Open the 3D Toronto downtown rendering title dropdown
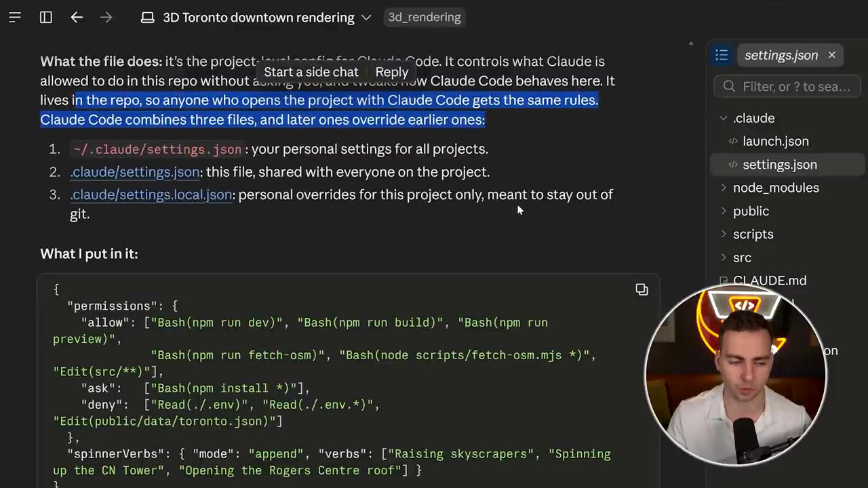The height and width of the screenshot is (488, 868). tap(256, 18)
